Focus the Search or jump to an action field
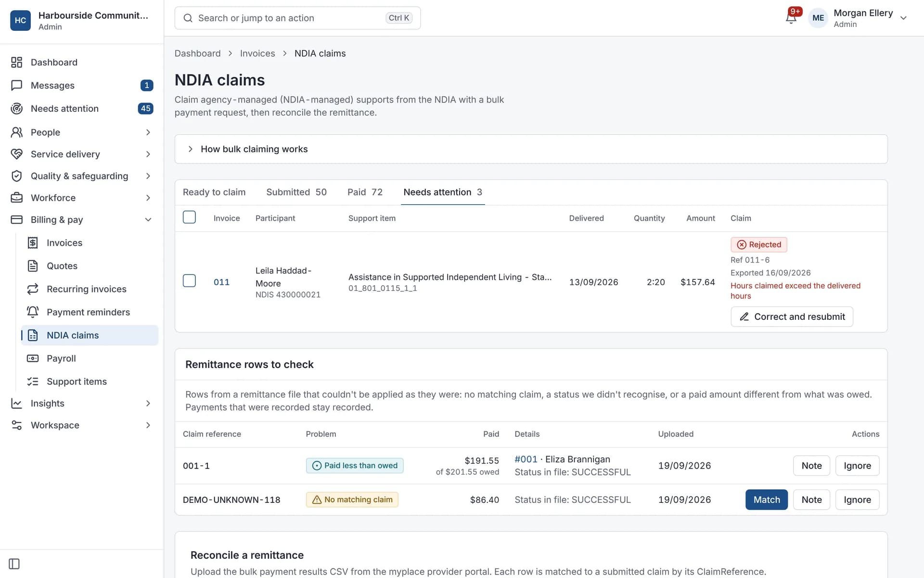 point(297,18)
